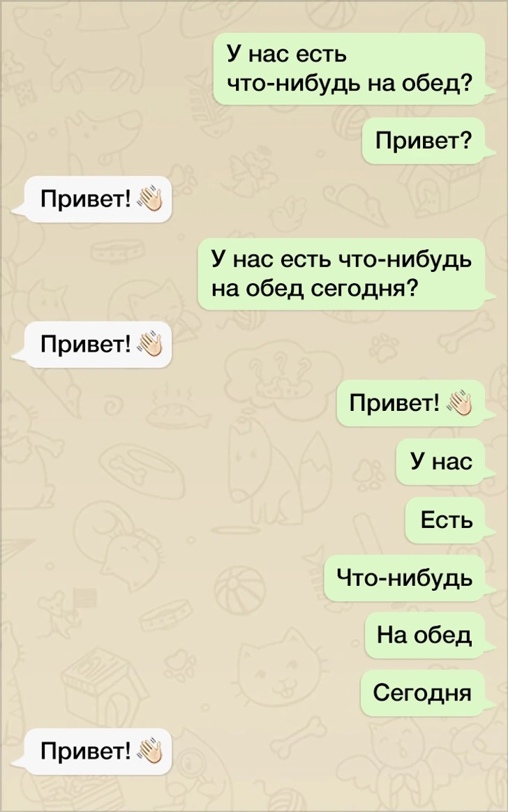Tap the short green 'На обед' bubble
Screen dimensions: 508x812
(x=425, y=636)
